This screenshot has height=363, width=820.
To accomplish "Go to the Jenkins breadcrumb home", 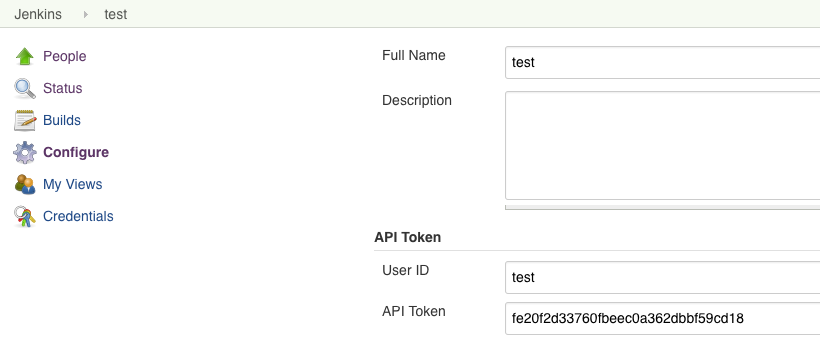I will point(38,14).
